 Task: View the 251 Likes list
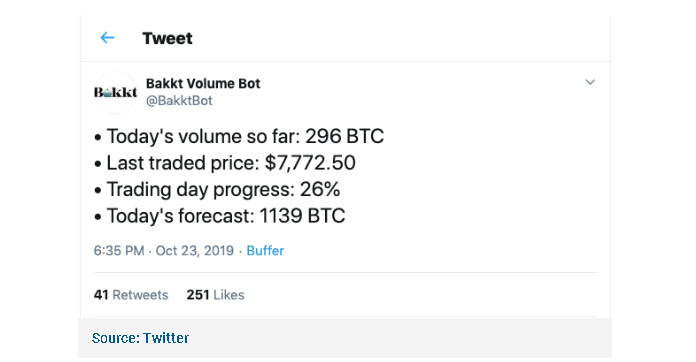(x=215, y=295)
